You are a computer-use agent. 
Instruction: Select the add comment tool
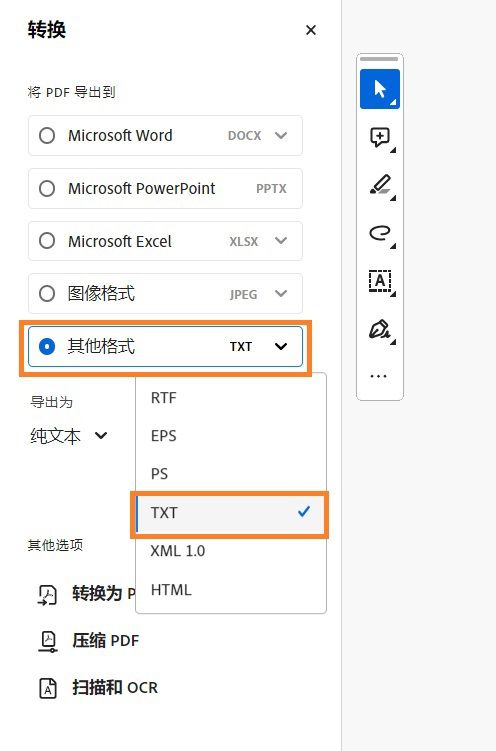(x=380, y=137)
